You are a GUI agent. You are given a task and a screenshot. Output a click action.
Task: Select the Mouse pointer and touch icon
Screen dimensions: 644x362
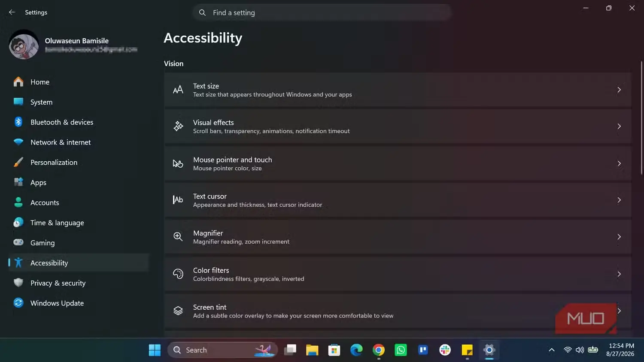pos(178,163)
